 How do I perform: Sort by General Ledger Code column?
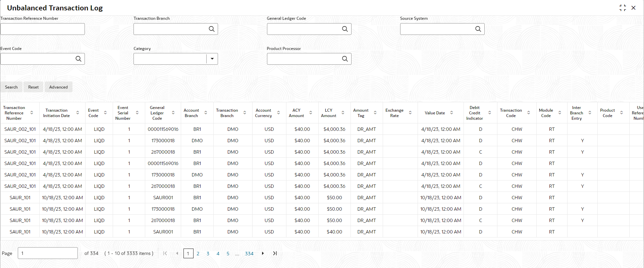pyautogui.click(x=173, y=113)
